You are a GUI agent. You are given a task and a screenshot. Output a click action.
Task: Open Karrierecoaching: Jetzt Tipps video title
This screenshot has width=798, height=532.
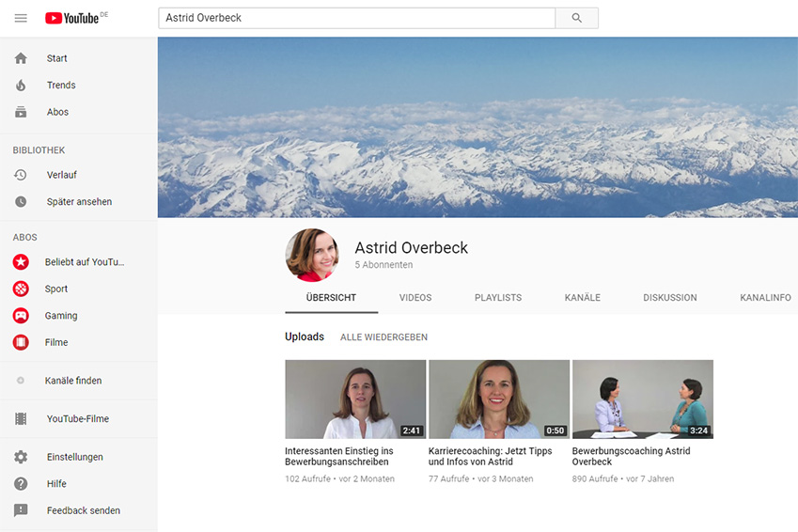pos(490,456)
